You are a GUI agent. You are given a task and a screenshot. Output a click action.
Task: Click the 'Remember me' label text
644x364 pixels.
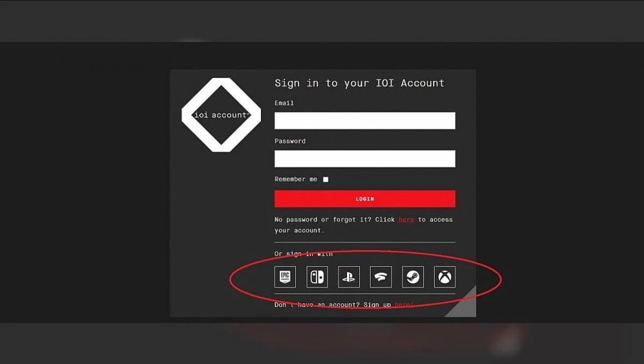coord(296,180)
